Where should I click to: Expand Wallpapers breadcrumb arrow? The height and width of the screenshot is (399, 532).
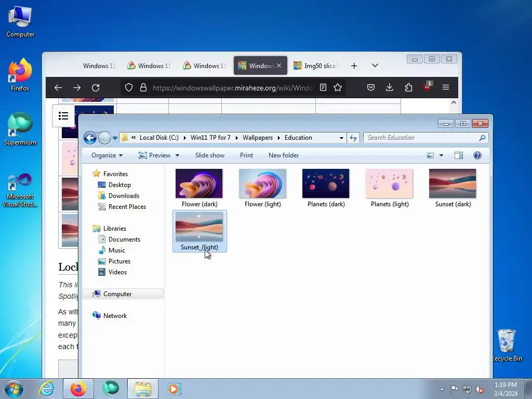tap(278, 138)
